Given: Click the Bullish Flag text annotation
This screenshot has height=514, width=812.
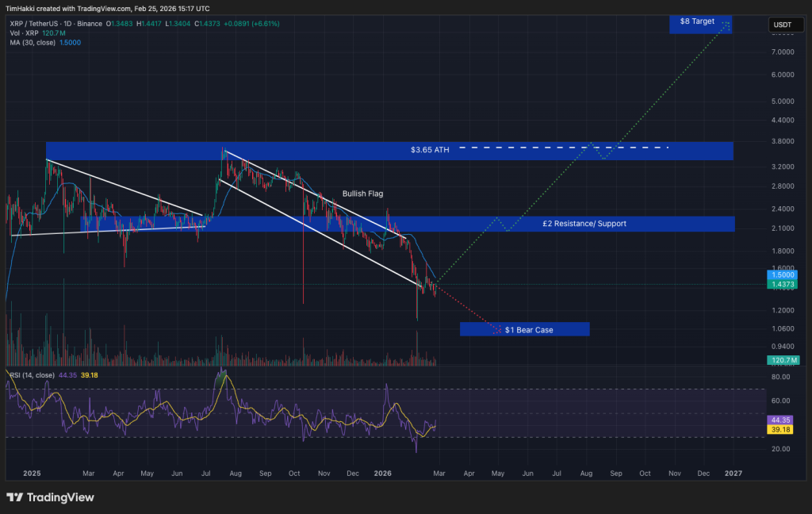Looking at the screenshot, I should pyautogui.click(x=362, y=193).
